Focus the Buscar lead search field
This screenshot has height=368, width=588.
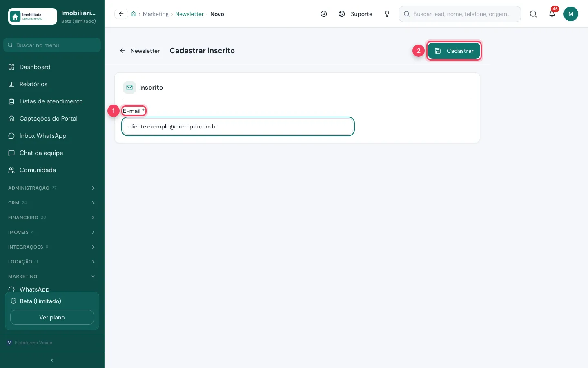pyautogui.click(x=460, y=14)
